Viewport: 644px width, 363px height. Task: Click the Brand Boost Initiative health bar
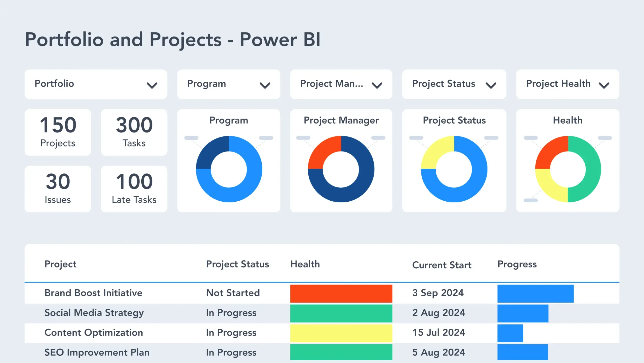coord(341,292)
